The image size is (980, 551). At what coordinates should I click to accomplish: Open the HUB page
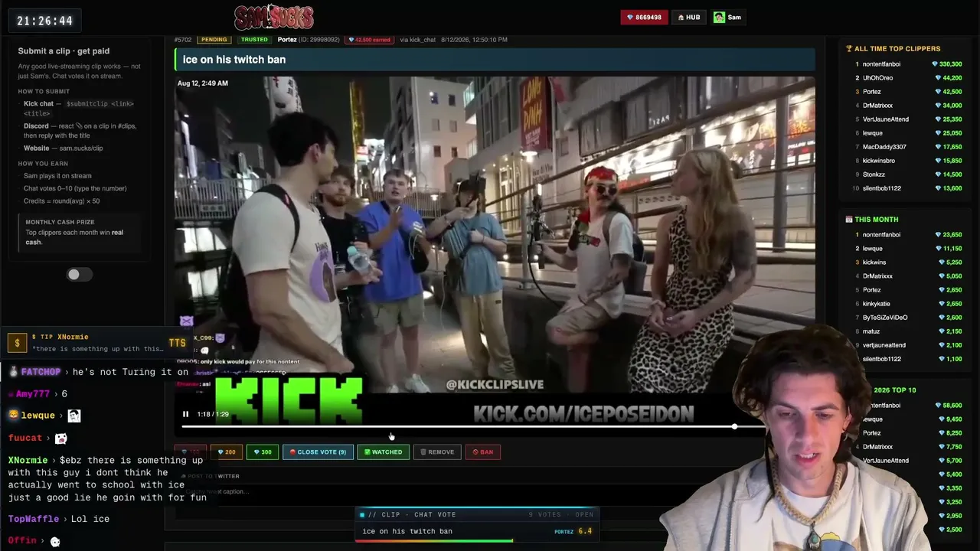tap(689, 18)
